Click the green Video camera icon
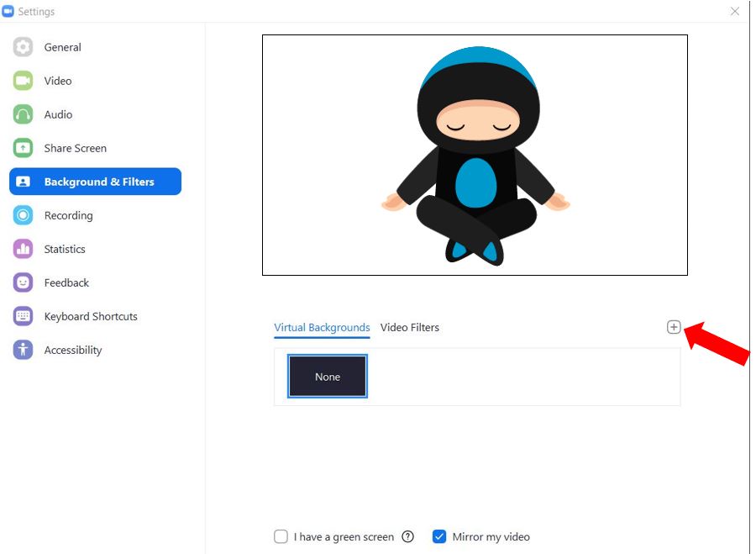Screen dimensions: 756x554 click(x=23, y=81)
